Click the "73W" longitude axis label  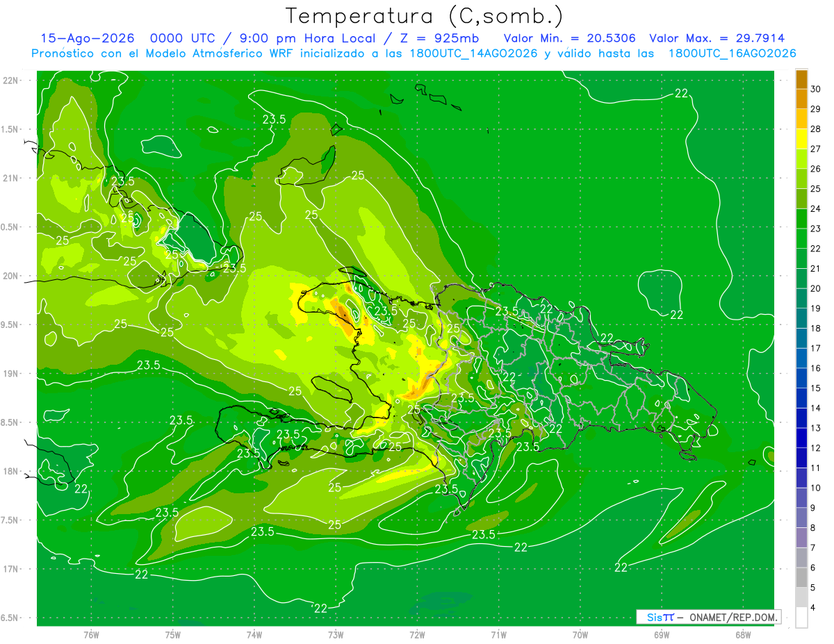(x=336, y=634)
